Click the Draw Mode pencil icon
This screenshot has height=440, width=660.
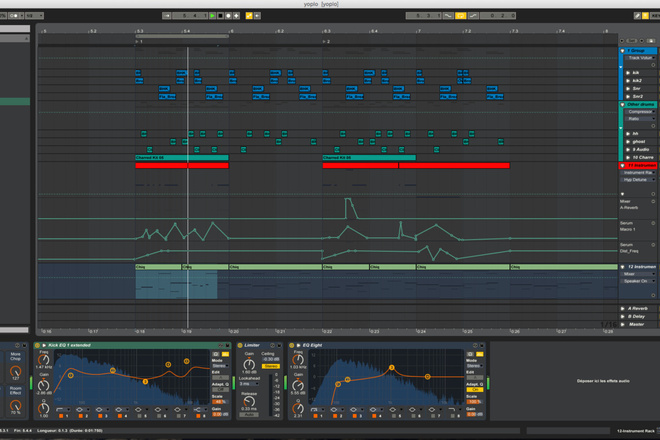click(638, 16)
